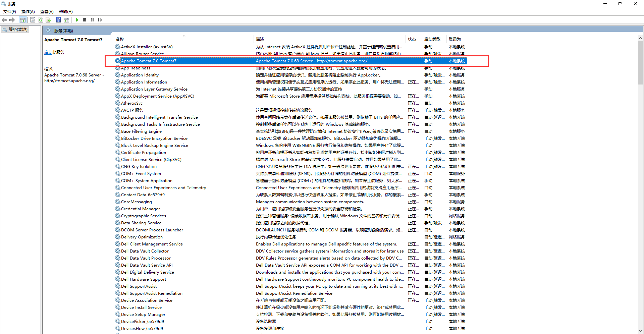Viewport: 644px width, 334px height.
Task: Select the Cryptographic Services row
Action: [290, 216]
